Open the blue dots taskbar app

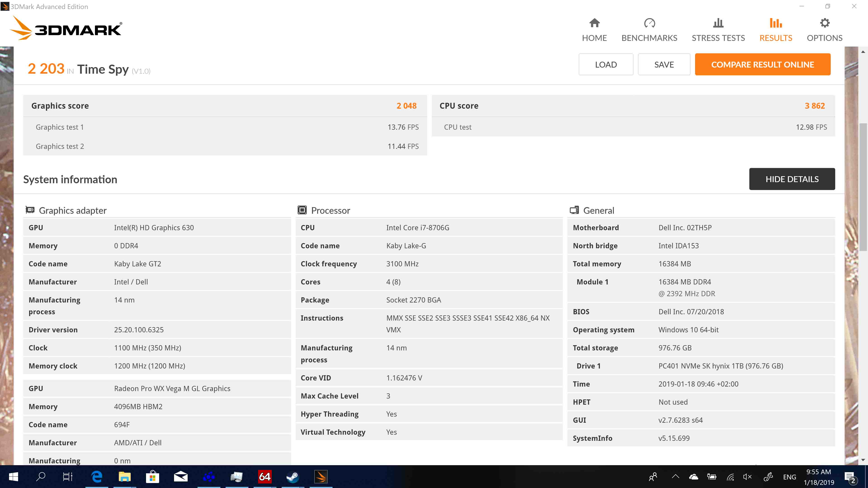pyautogui.click(x=209, y=476)
